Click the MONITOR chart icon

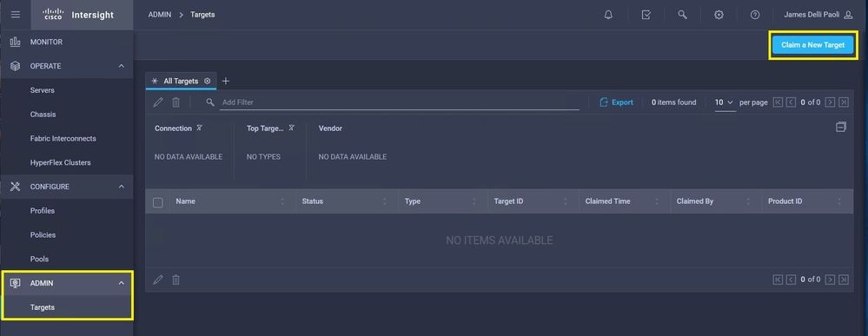16,42
